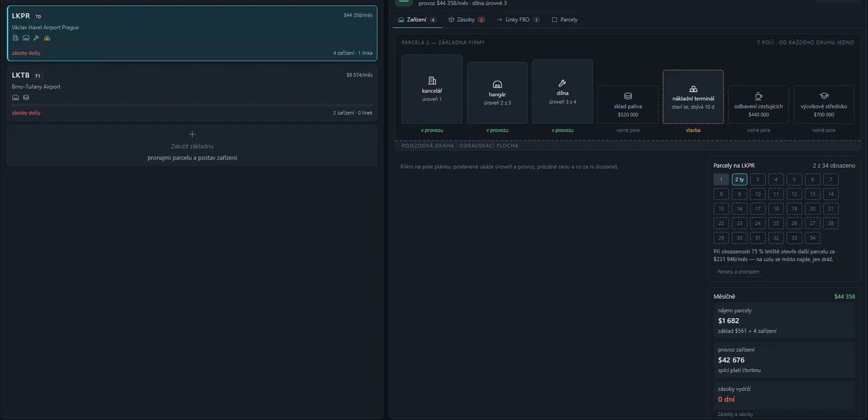The height and width of the screenshot is (420, 868).
Task: Select the hangár facility tile
Action: click(497, 93)
